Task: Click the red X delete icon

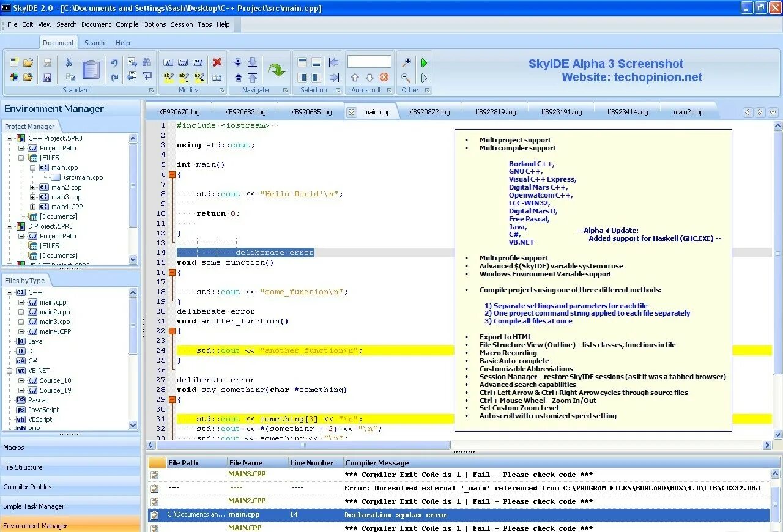Action: (x=217, y=62)
